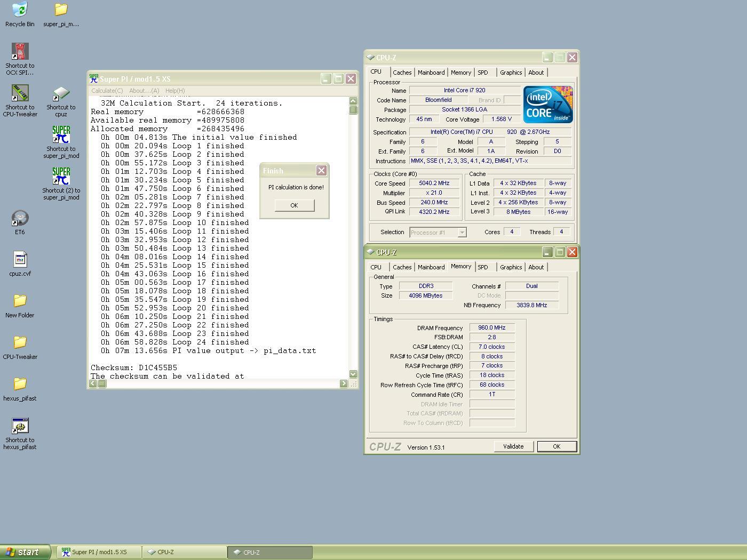The image size is (747, 560).
Task: Select the hexus_pifast folder icon
Action: tap(20, 389)
